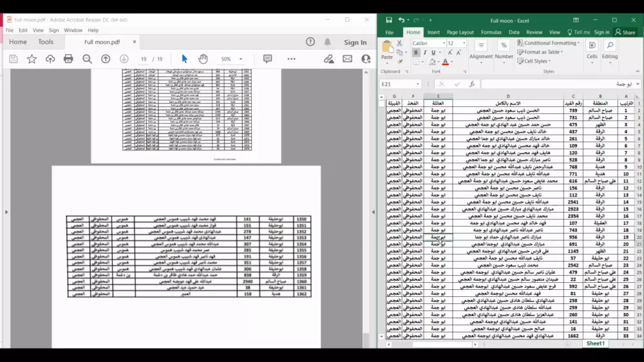This screenshot has height=362, width=644.
Task: Switch to Acrobat Home tab
Action: 17,42
